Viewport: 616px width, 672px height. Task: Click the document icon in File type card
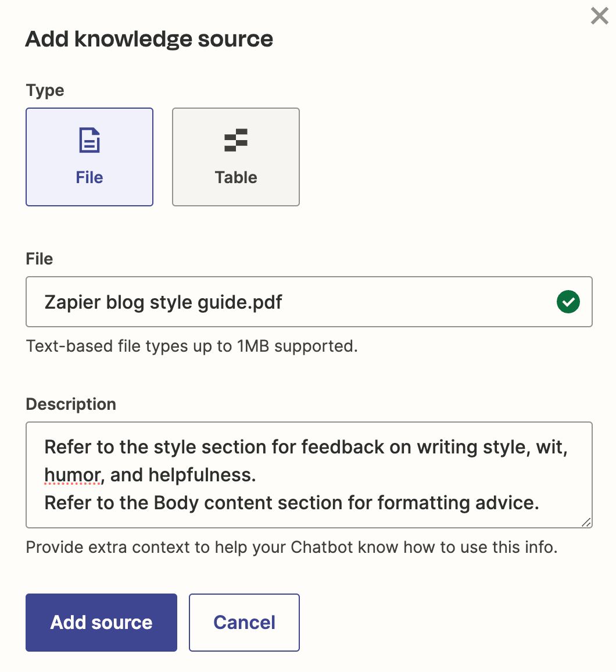89,141
